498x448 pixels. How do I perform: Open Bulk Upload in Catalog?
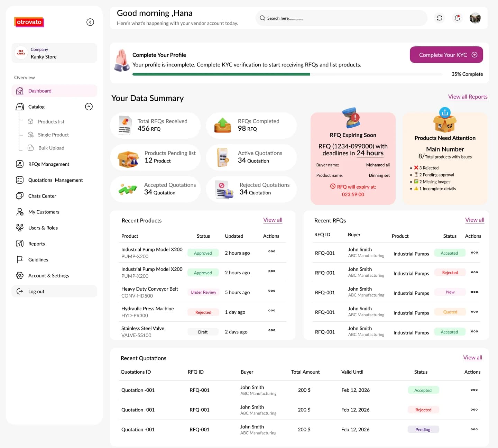51,148
